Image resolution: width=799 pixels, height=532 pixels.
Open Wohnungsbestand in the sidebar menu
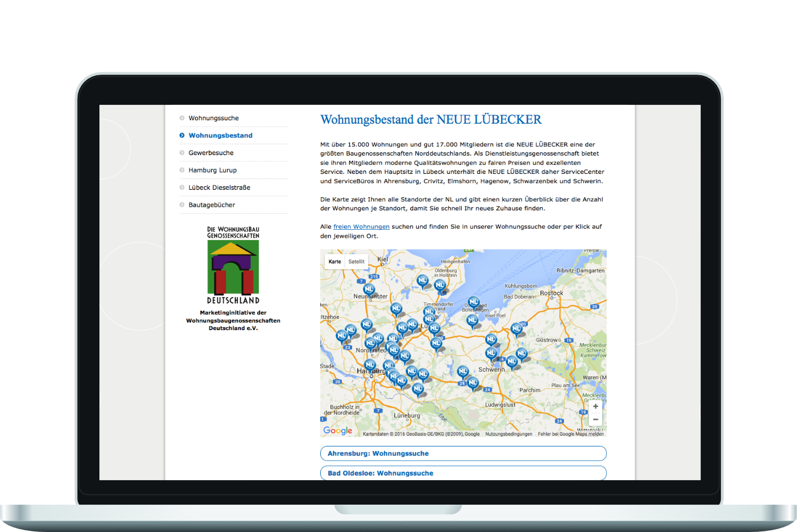click(220, 135)
